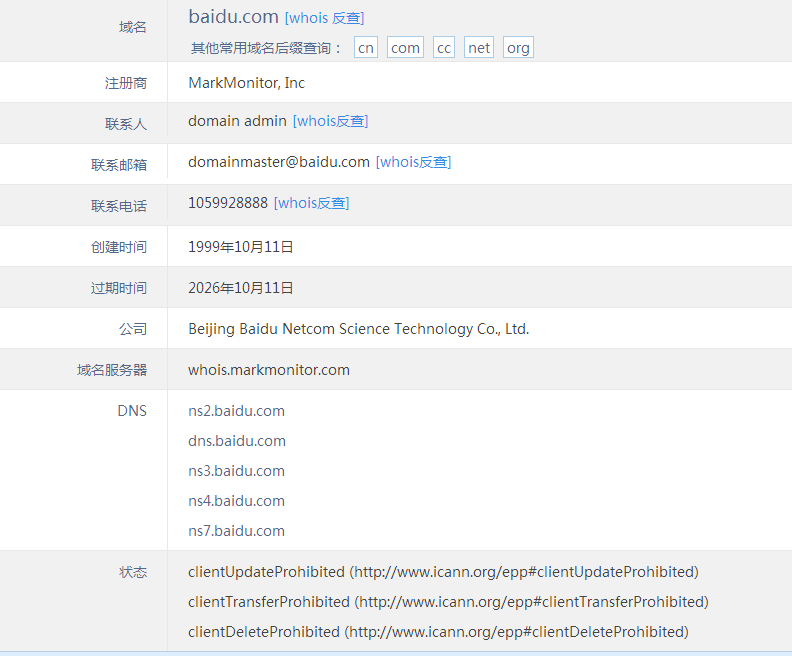Click the 状态 row label

(x=133, y=572)
